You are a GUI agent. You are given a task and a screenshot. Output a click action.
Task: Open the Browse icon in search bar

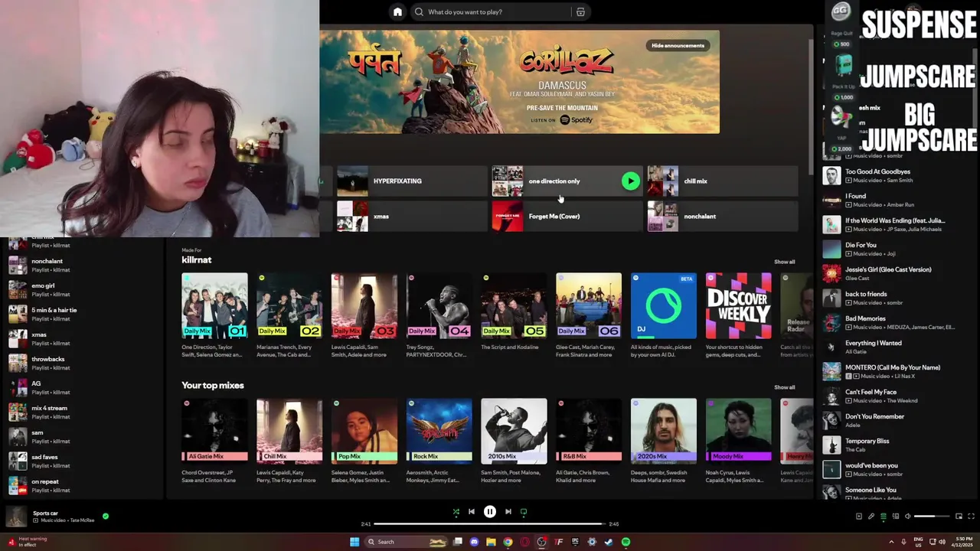click(580, 12)
